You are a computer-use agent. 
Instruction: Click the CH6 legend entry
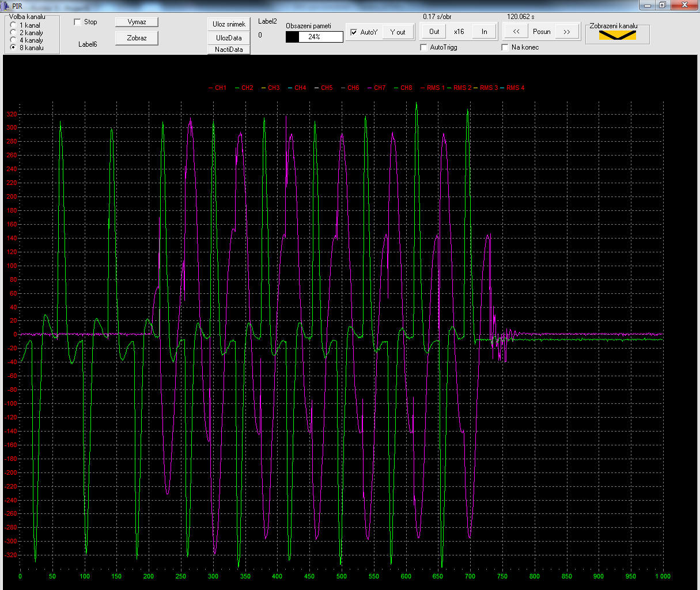click(x=350, y=88)
